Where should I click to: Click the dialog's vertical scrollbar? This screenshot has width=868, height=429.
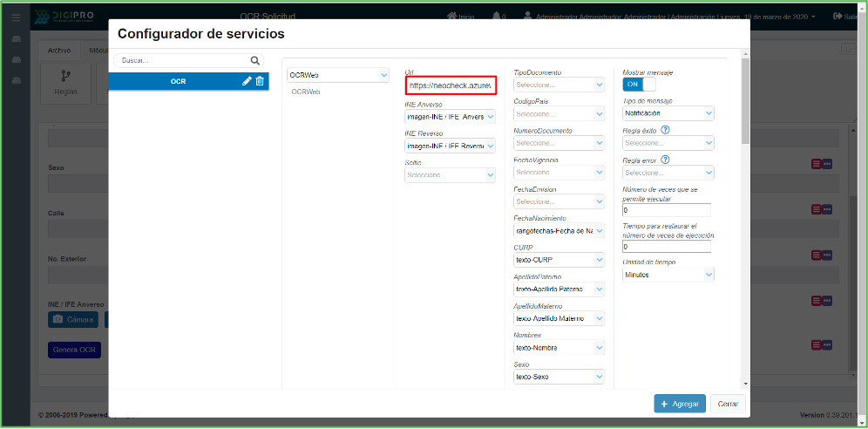[743, 105]
